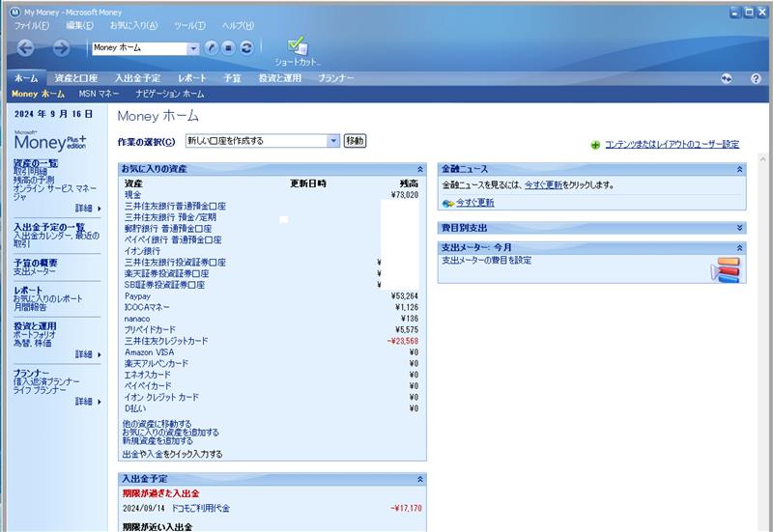Switch to the 予算 tab

tap(232, 78)
